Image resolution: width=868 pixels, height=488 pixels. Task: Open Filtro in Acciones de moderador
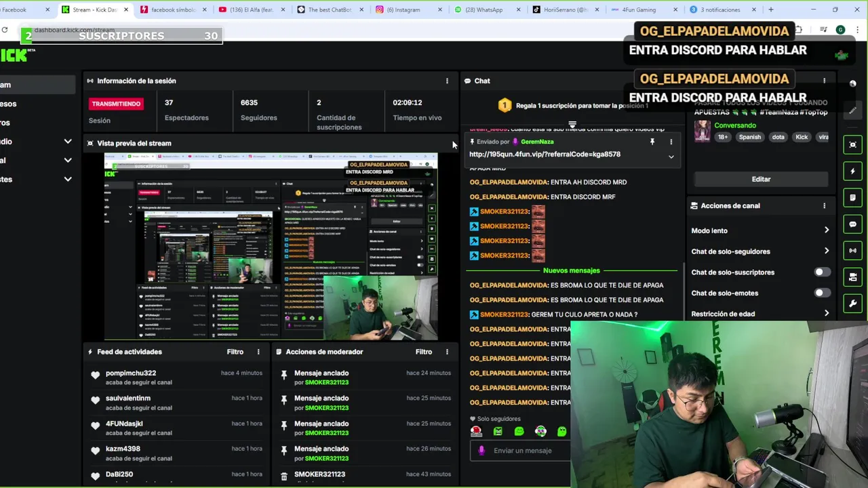[x=424, y=352]
